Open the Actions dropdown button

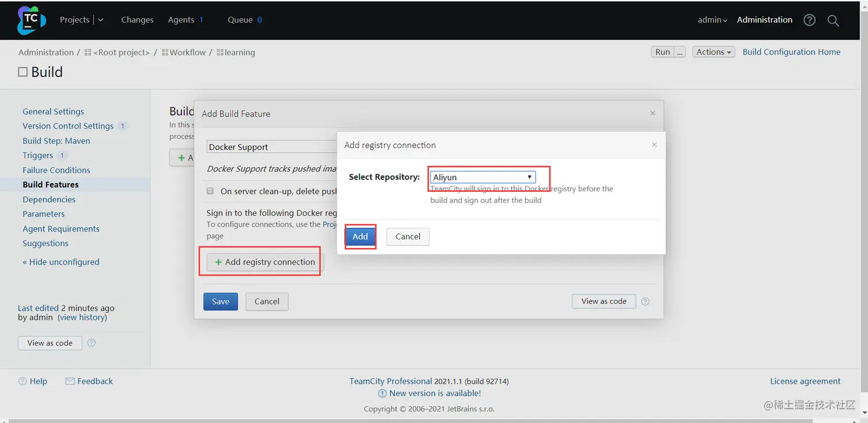[x=714, y=52]
